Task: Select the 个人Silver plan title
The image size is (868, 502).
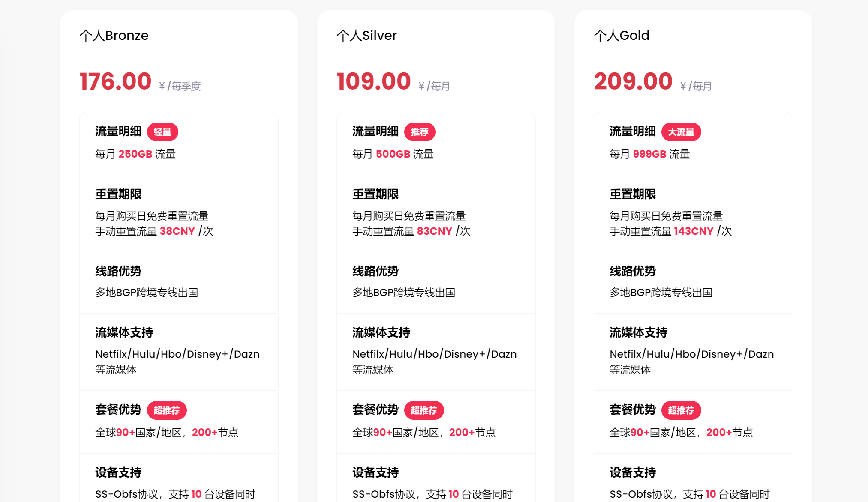Action: click(366, 36)
